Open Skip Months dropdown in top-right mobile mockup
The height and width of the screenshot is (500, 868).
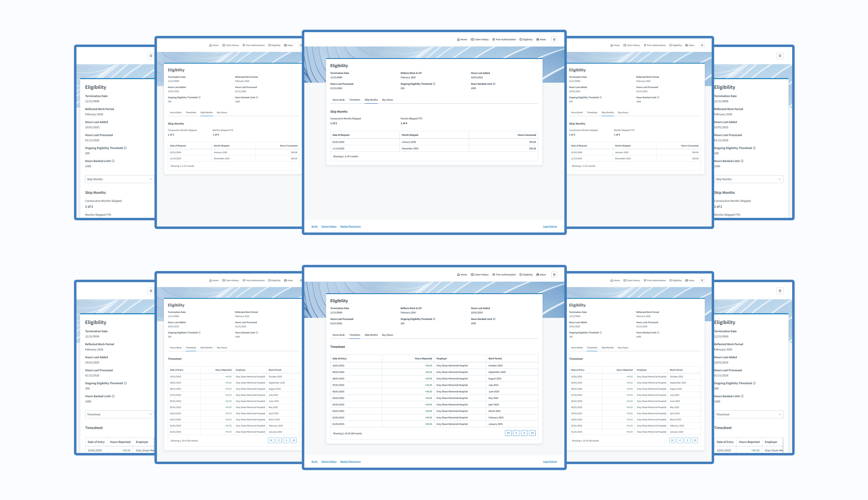pos(749,179)
